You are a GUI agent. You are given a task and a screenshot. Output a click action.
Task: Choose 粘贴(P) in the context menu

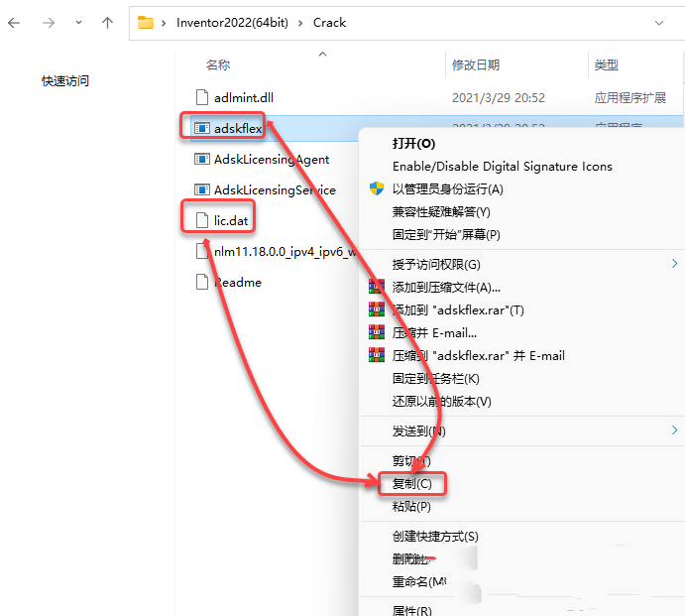tap(411, 506)
